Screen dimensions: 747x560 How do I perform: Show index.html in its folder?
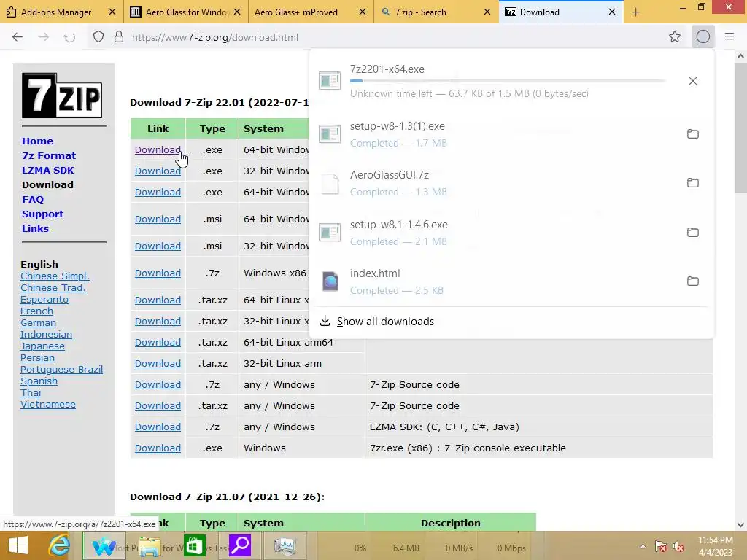693,281
